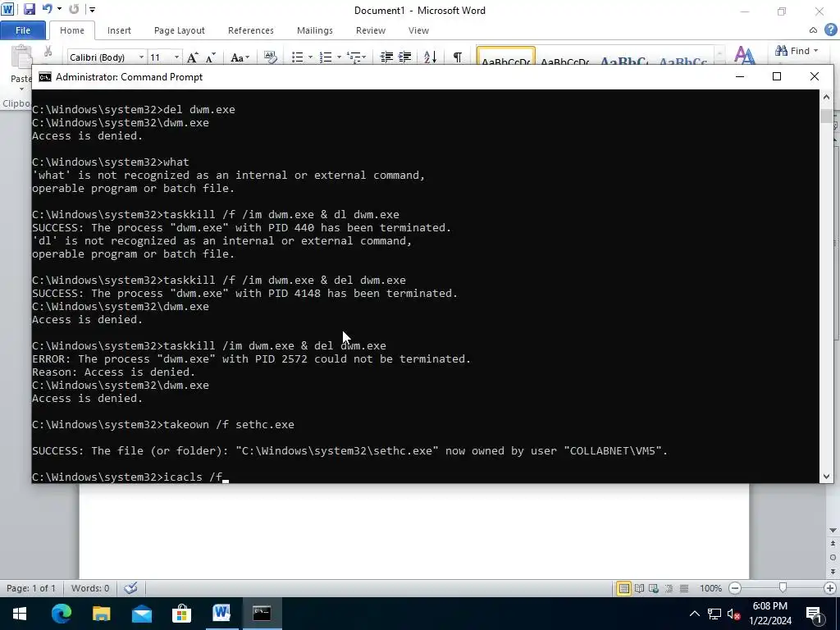840x630 pixels.
Task: Open the File tab in Word
Action: tap(22, 30)
